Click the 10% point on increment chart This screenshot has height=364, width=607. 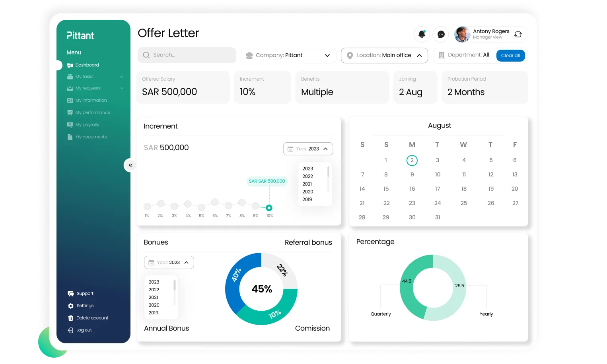(x=269, y=208)
